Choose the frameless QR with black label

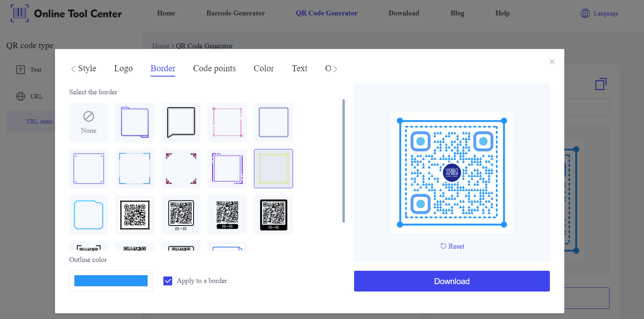click(x=227, y=215)
